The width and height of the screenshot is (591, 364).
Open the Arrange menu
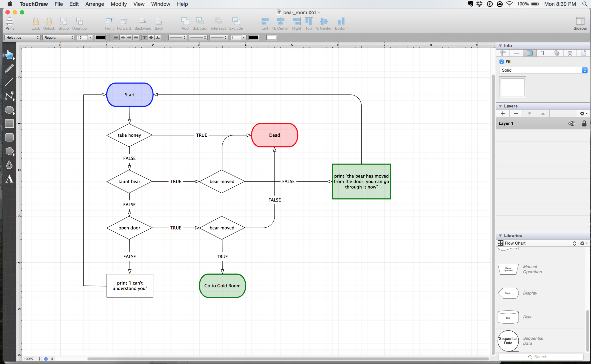pyautogui.click(x=94, y=4)
